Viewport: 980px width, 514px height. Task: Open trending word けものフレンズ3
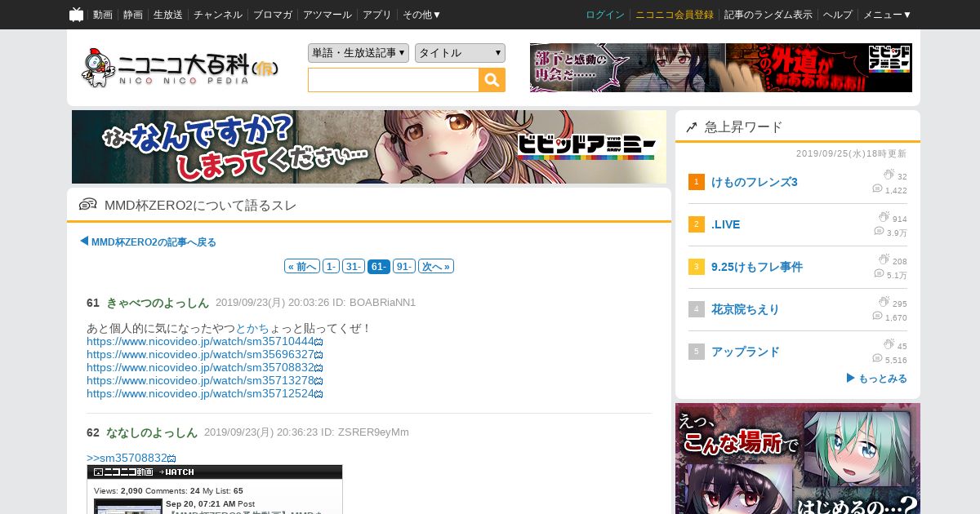point(755,182)
